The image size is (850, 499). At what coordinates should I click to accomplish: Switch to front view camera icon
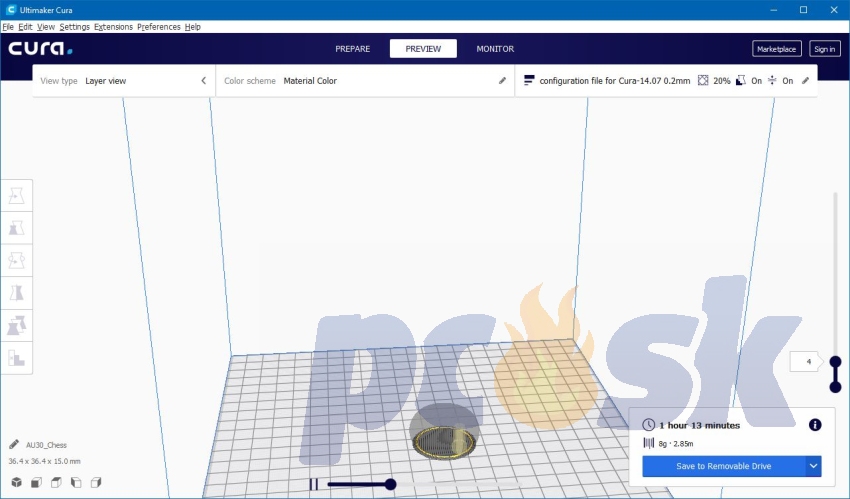click(36, 482)
